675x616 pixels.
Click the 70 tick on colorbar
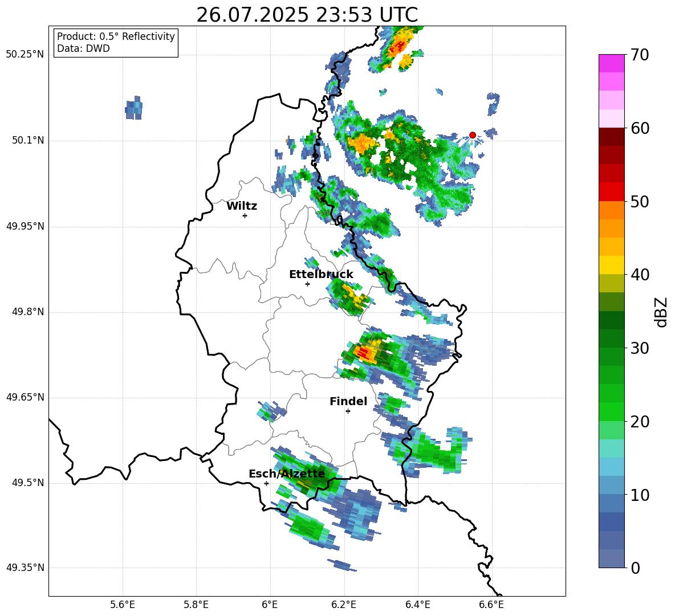tap(640, 55)
